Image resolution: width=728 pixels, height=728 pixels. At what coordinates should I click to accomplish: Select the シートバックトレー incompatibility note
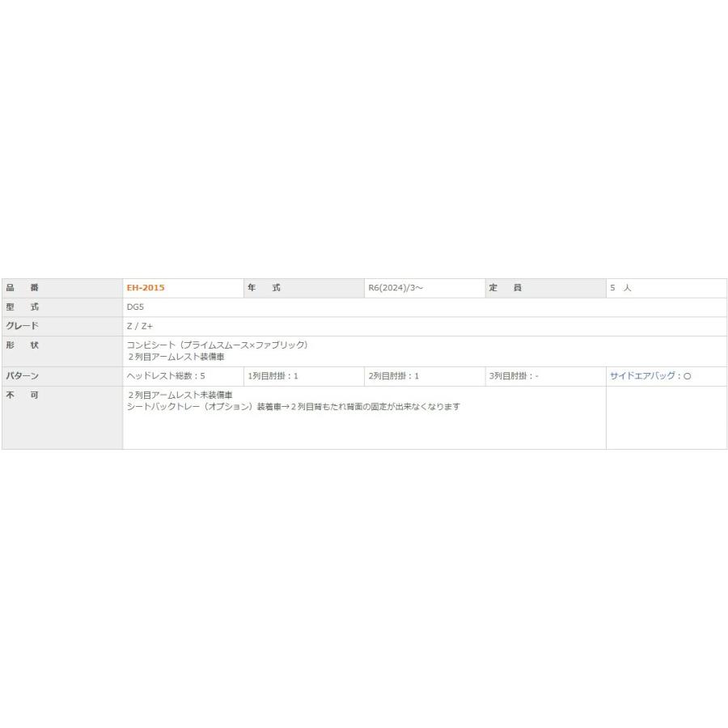click(x=293, y=407)
